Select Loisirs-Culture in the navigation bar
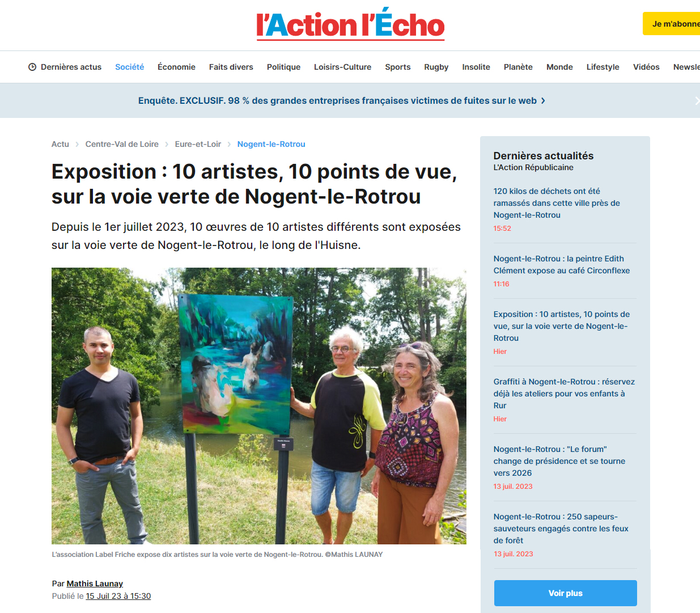The height and width of the screenshot is (613, 700). pyautogui.click(x=343, y=67)
